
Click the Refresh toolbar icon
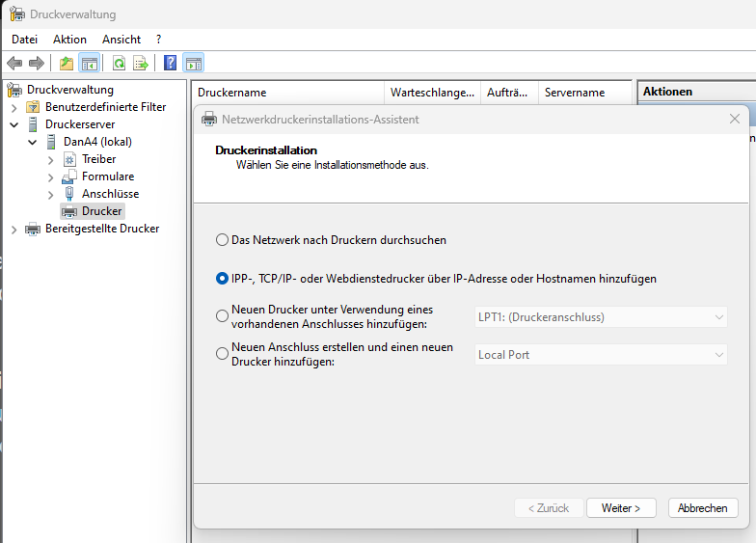tap(119, 63)
